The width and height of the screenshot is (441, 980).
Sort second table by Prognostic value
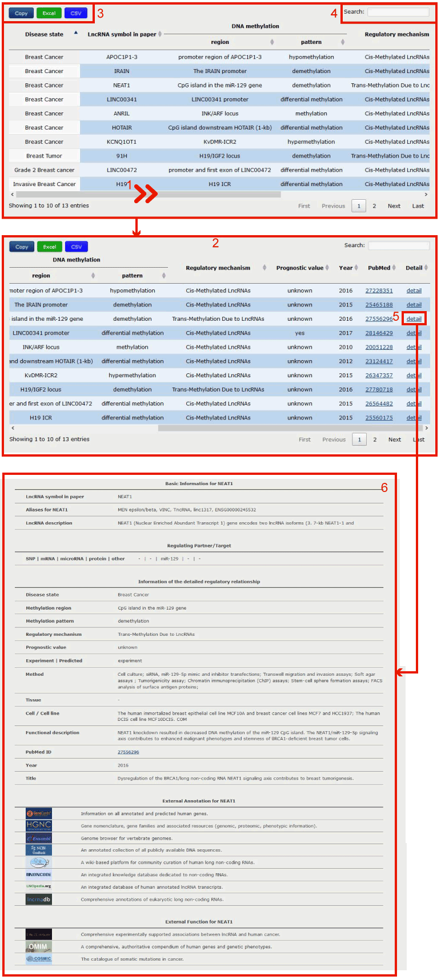[x=328, y=268]
